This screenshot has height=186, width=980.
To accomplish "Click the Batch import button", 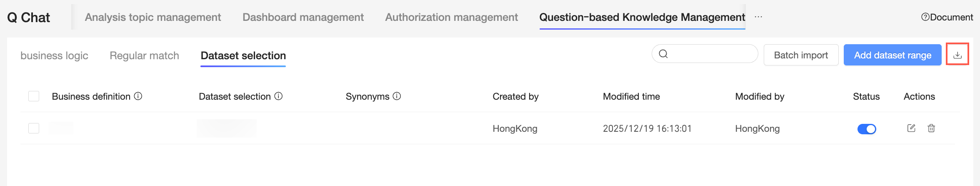I will 801,55.
